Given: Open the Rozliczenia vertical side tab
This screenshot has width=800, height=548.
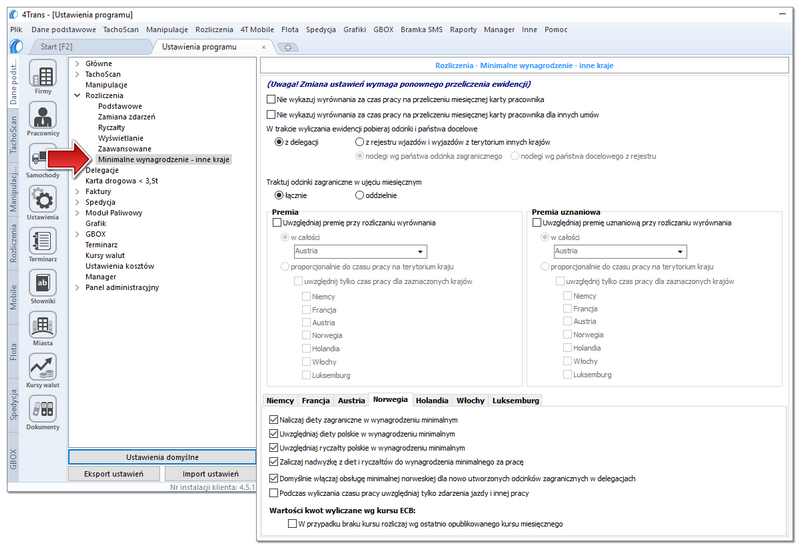Looking at the screenshot, I should point(13,244).
